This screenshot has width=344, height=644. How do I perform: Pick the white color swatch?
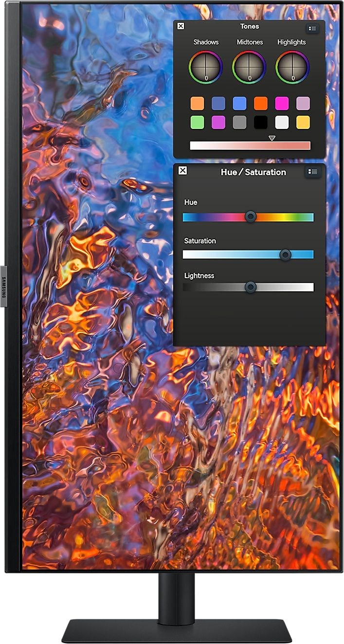[282, 123]
